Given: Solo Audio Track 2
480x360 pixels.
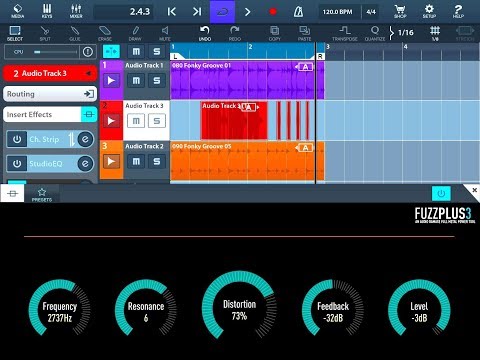Looking at the screenshot, I should pyautogui.click(x=157, y=161).
